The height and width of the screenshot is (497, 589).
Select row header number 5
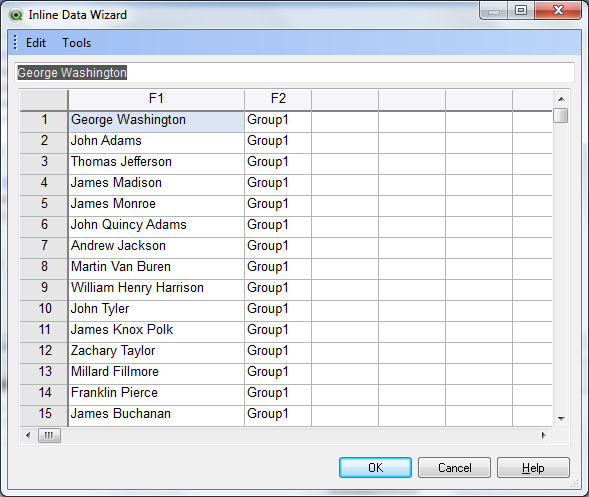point(44,206)
